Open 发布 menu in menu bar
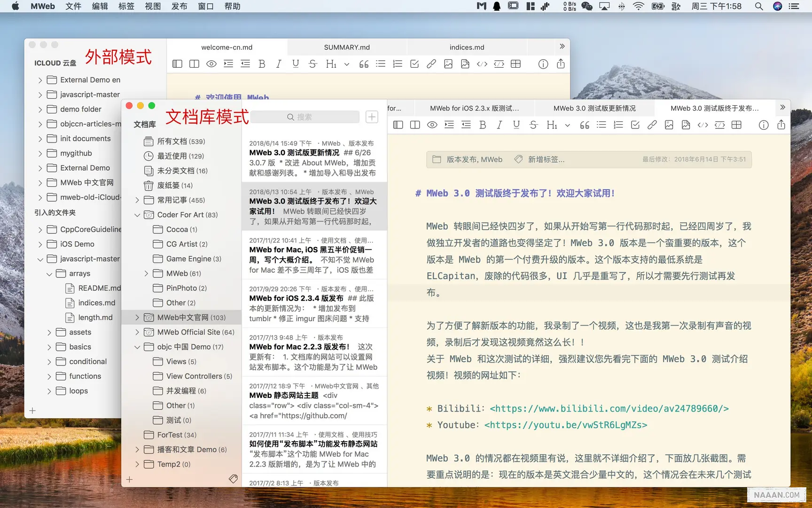This screenshot has height=508, width=812. 179,6
